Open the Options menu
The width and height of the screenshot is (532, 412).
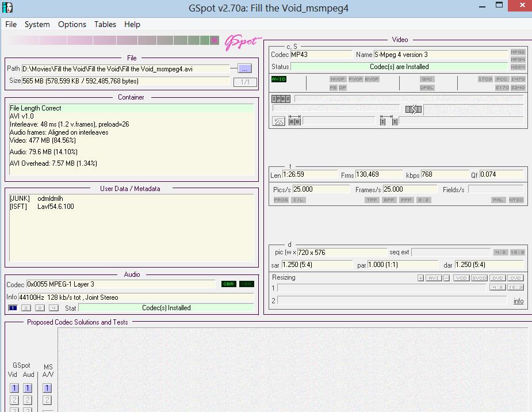click(x=72, y=24)
